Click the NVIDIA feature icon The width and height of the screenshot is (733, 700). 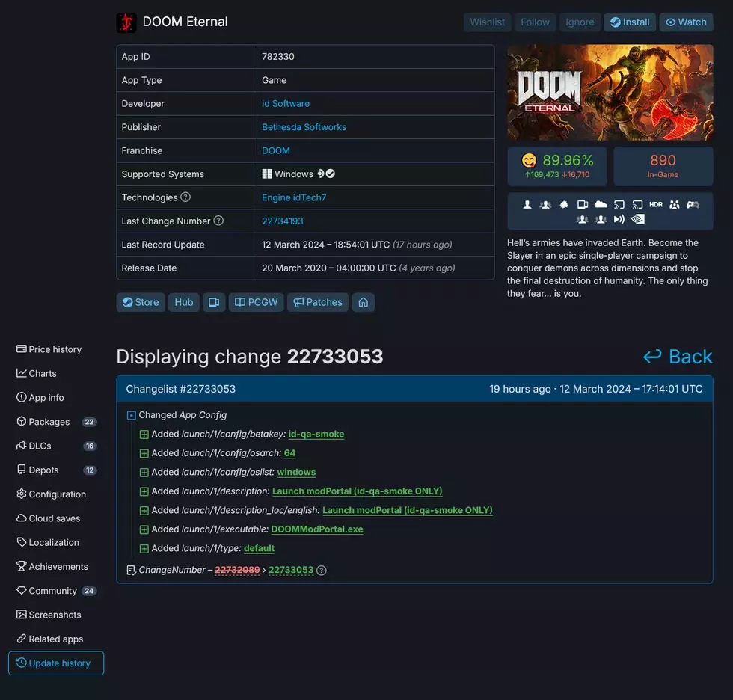[x=637, y=219]
